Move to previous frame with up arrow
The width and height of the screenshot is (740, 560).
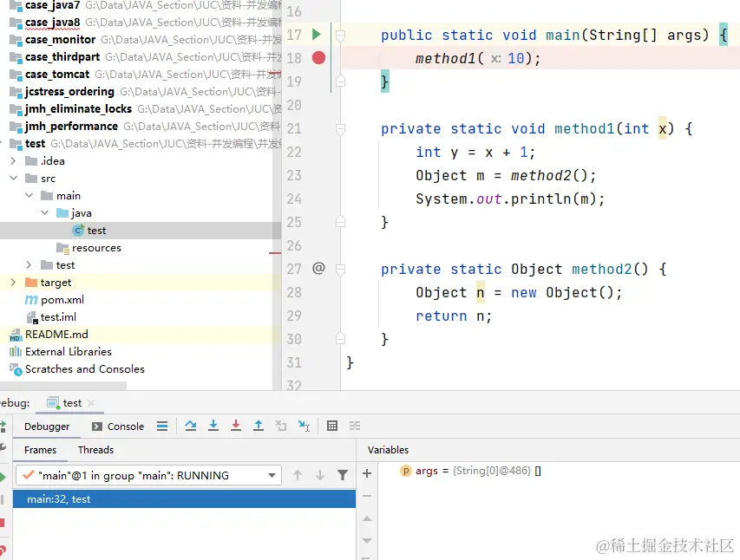tap(298, 475)
